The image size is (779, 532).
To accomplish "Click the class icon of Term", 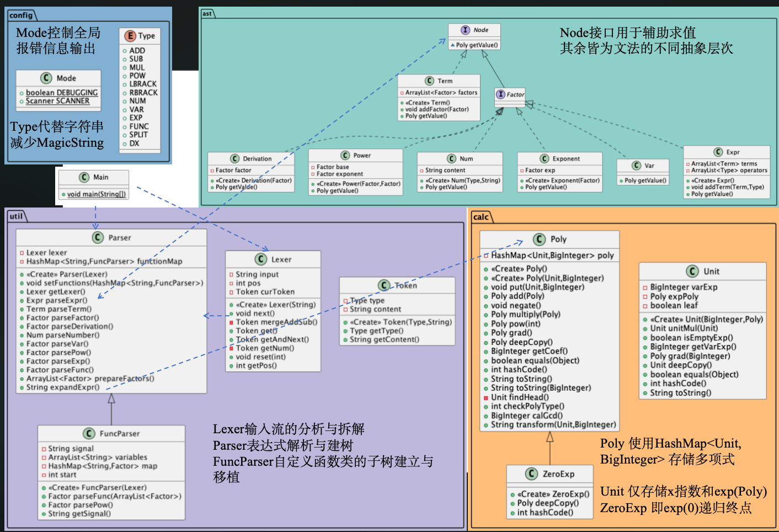I will [430, 81].
